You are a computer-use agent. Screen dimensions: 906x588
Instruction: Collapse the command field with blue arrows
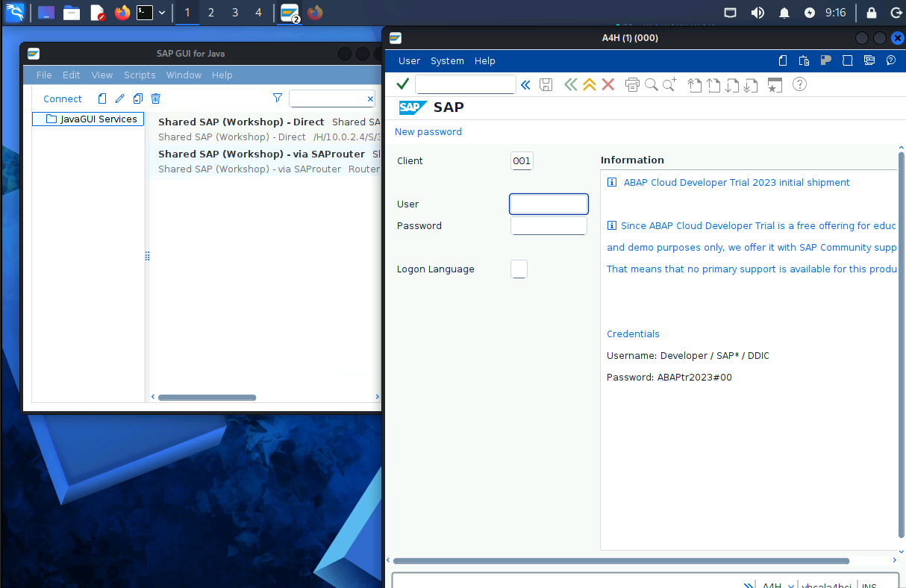(525, 84)
